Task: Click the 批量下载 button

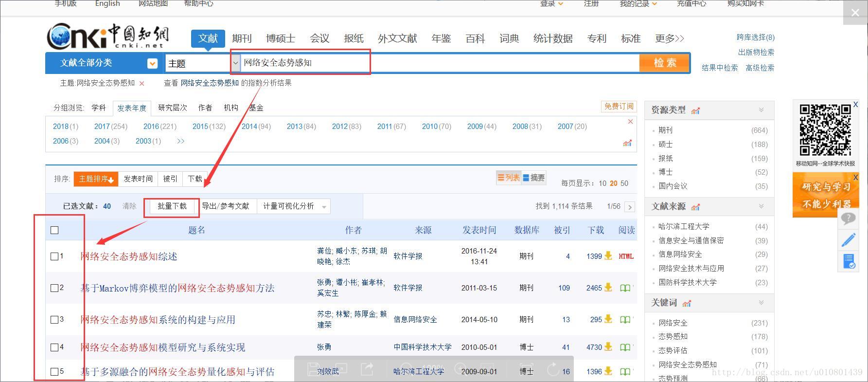Action: pyautogui.click(x=172, y=206)
